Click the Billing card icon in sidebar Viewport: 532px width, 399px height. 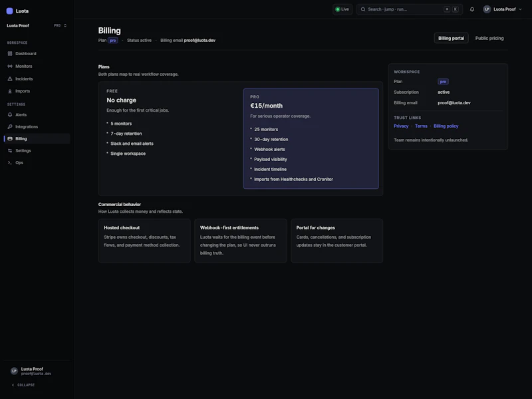pyautogui.click(x=10, y=138)
